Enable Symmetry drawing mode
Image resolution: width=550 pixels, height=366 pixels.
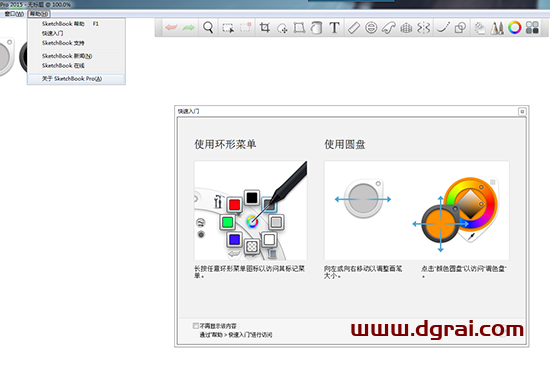click(x=424, y=27)
